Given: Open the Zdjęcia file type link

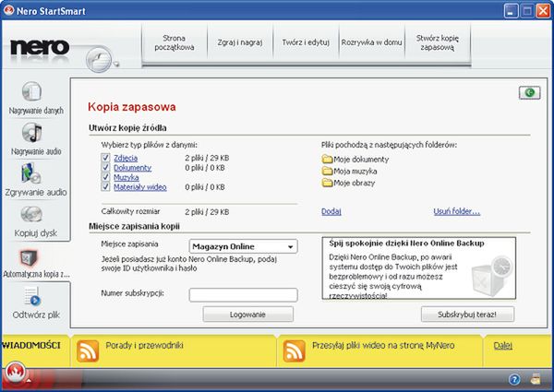Looking at the screenshot, I should coord(126,158).
